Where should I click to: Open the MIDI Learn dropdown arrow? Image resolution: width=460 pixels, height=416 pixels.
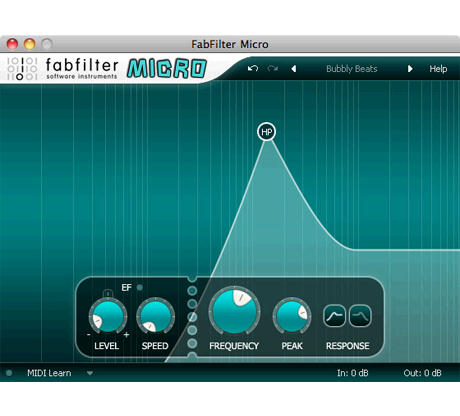90,373
